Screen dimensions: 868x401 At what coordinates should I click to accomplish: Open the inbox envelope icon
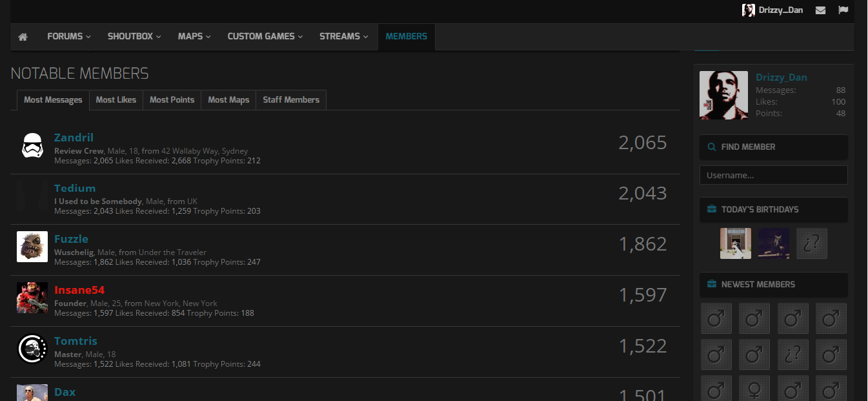click(x=820, y=10)
